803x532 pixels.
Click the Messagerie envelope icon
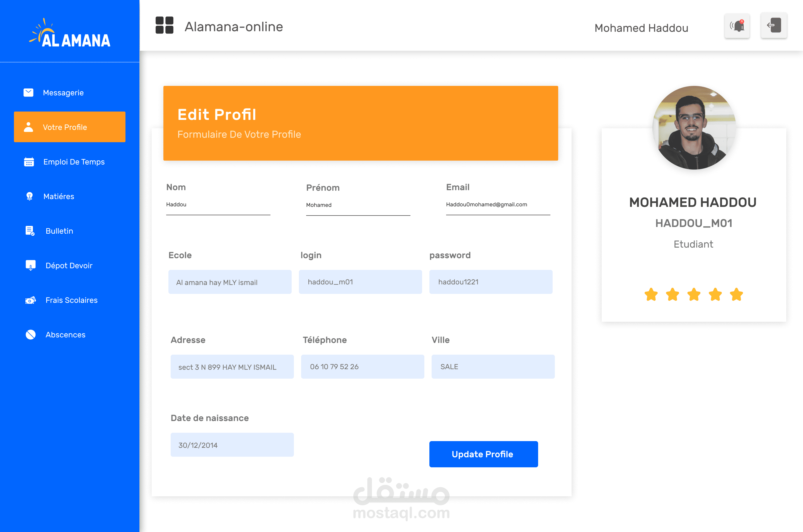pos(28,93)
